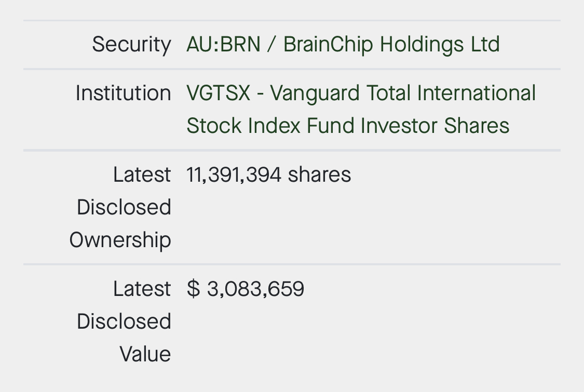Select the 'Stock Index Fund Investor Shares' line
The image size is (584, 392).
348,126
